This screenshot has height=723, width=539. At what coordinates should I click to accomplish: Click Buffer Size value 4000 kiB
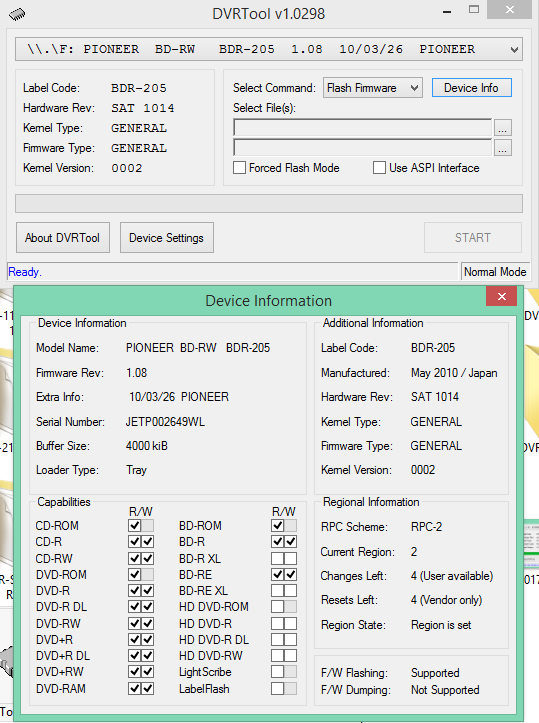point(147,446)
